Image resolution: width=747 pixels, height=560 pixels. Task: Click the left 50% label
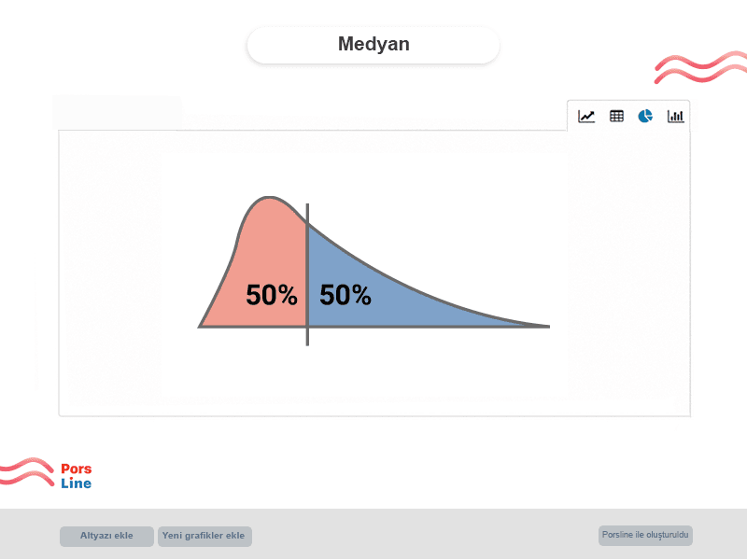click(x=272, y=295)
